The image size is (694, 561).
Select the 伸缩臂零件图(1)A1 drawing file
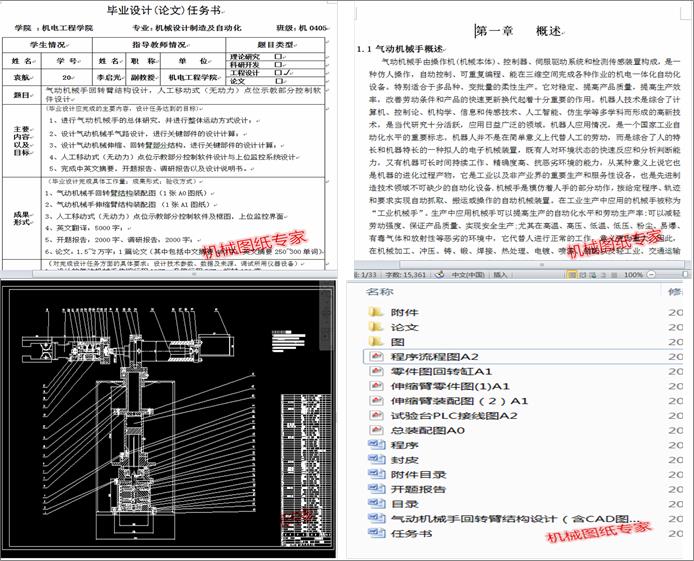(439, 386)
